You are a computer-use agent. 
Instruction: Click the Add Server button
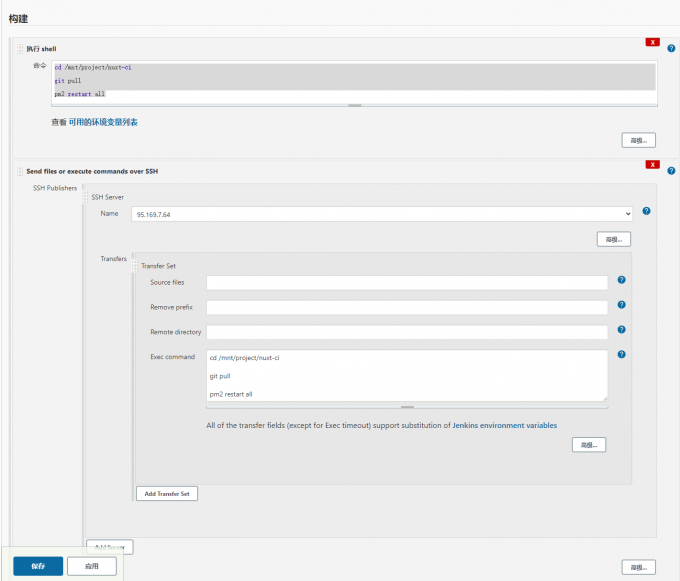[110, 547]
